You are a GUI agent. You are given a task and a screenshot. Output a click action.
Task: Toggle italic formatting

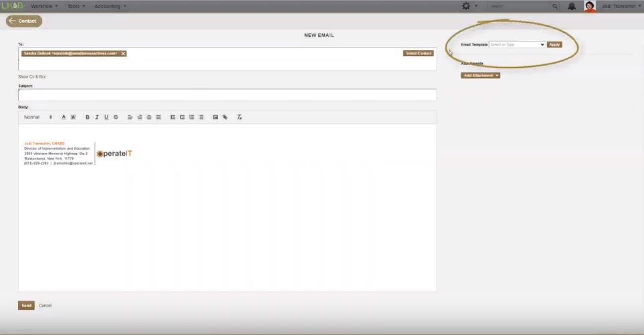96,117
